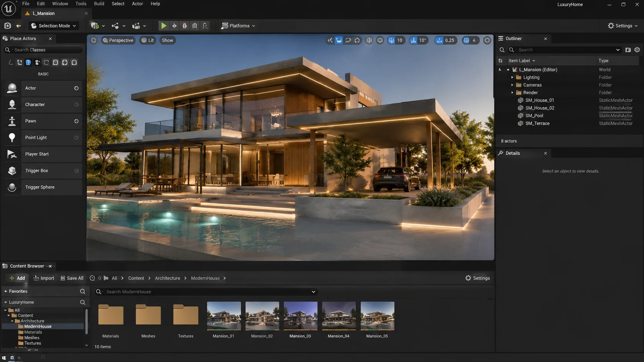The image size is (644, 362).
Task: Click the Import button
Action: (x=44, y=278)
